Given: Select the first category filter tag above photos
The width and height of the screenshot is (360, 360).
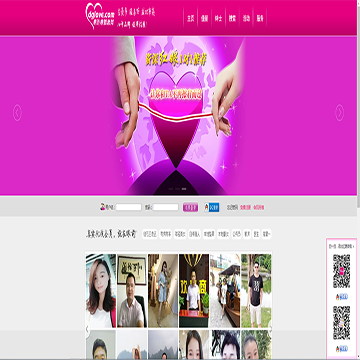Looking at the screenshot, I should click(150, 234).
